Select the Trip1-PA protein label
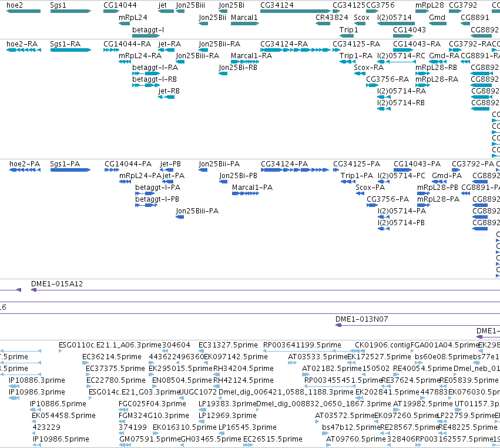Screen dimensions: 500x448 pyautogui.click(x=357, y=176)
